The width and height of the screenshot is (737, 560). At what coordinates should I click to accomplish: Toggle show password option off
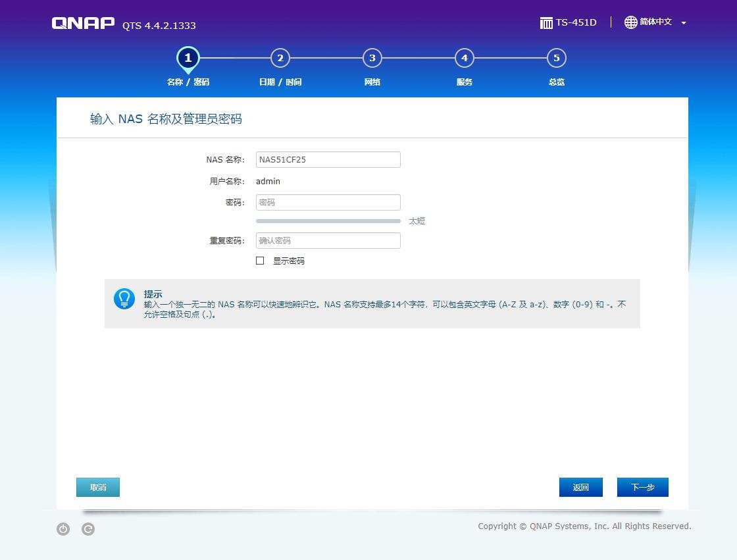click(260, 261)
